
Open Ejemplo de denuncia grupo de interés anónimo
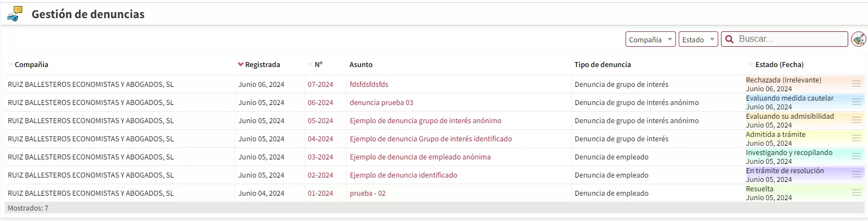(x=425, y=120)
